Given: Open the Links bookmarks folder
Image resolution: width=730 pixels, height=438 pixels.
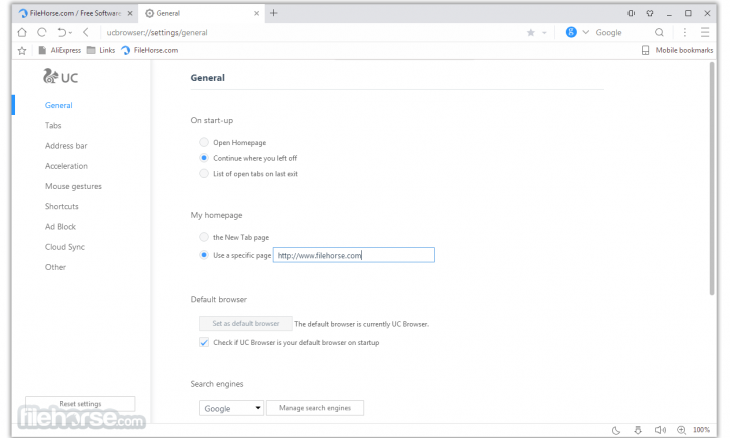Looking at the screenshot, I should [101, 50].
